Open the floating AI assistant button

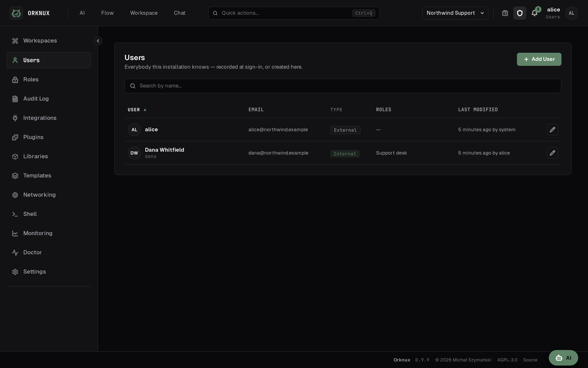tap(563, 358)
